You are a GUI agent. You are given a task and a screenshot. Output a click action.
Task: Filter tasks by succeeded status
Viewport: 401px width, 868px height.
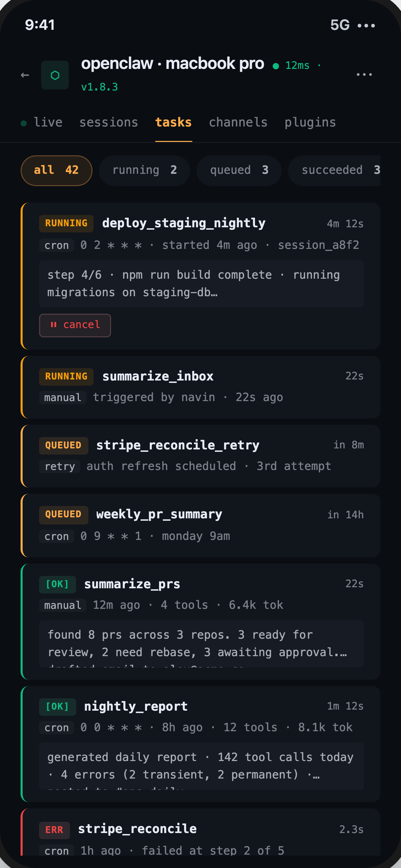click(x=334, y=170)
